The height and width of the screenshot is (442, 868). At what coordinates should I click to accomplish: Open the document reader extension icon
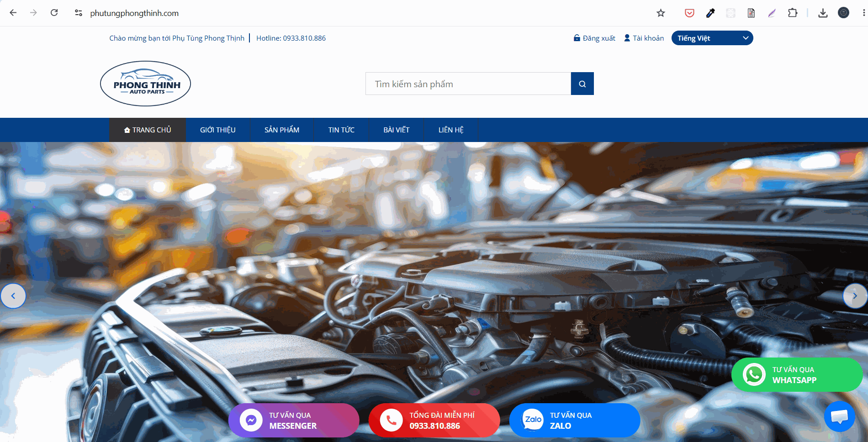751,13
